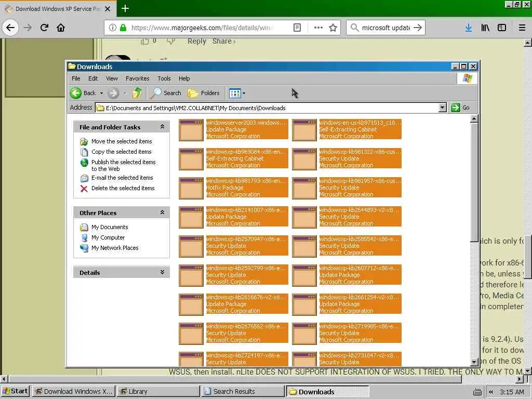
Task: Open the Firefox downloads panel
Action: [x=469, y=28]
